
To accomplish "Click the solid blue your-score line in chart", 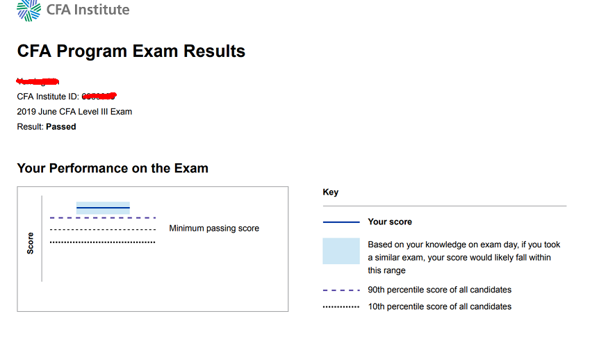I will (x=103, y=208).
